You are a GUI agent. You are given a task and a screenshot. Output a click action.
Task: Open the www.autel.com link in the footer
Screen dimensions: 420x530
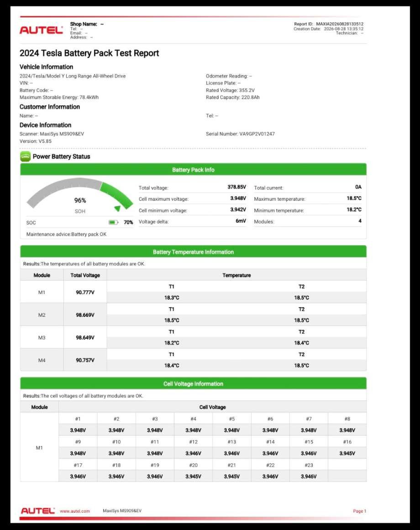(75, 511)
